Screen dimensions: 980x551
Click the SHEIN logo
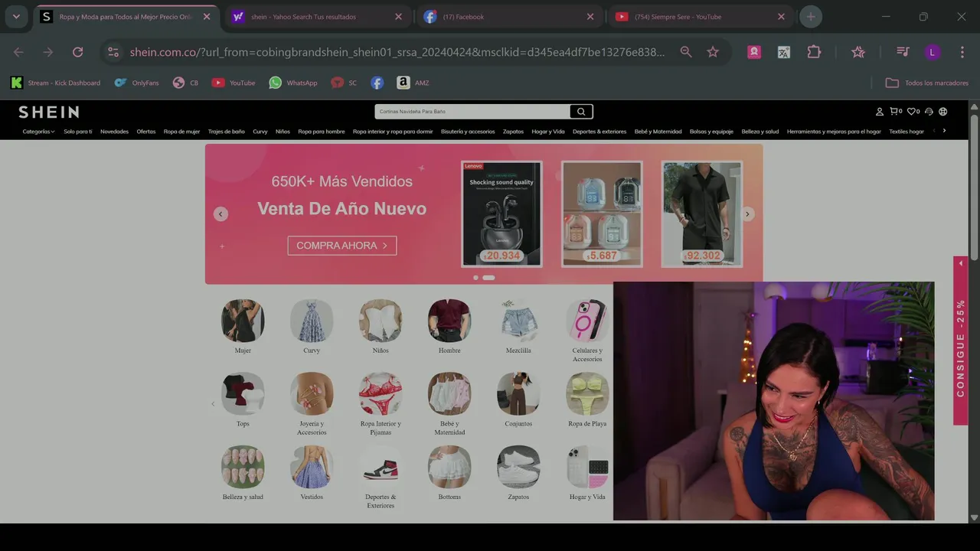point(49,112)
